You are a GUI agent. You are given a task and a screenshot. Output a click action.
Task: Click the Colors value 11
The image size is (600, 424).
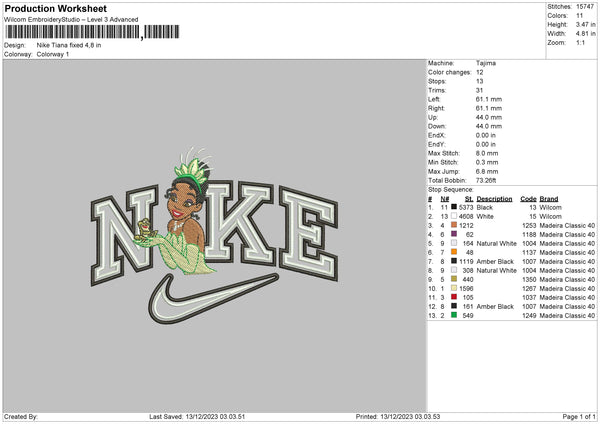coord(579,16)
